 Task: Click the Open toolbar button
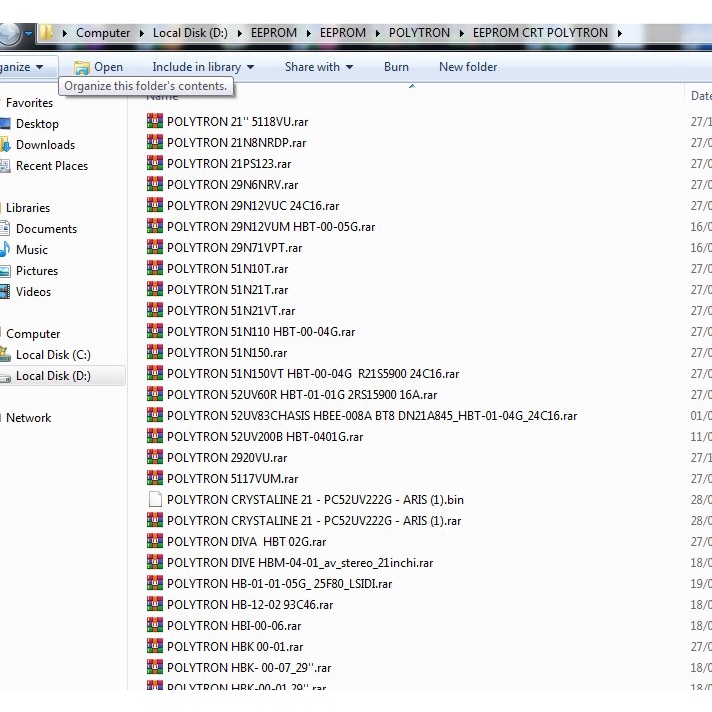[x=99, y=67]
